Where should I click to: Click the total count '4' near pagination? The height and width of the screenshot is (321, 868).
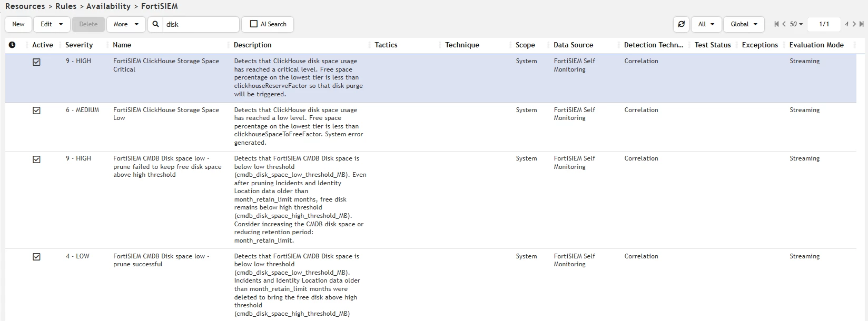click(x=846, y=24)
